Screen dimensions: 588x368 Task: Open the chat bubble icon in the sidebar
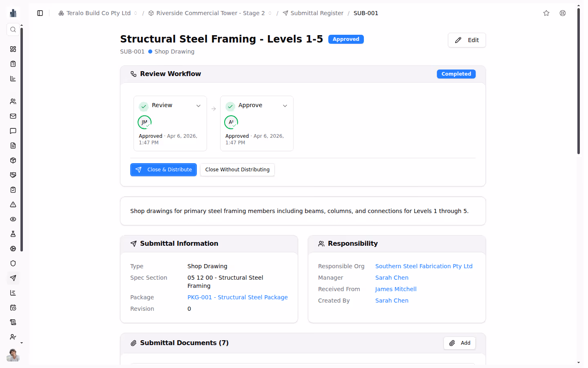tap(13, 131)
